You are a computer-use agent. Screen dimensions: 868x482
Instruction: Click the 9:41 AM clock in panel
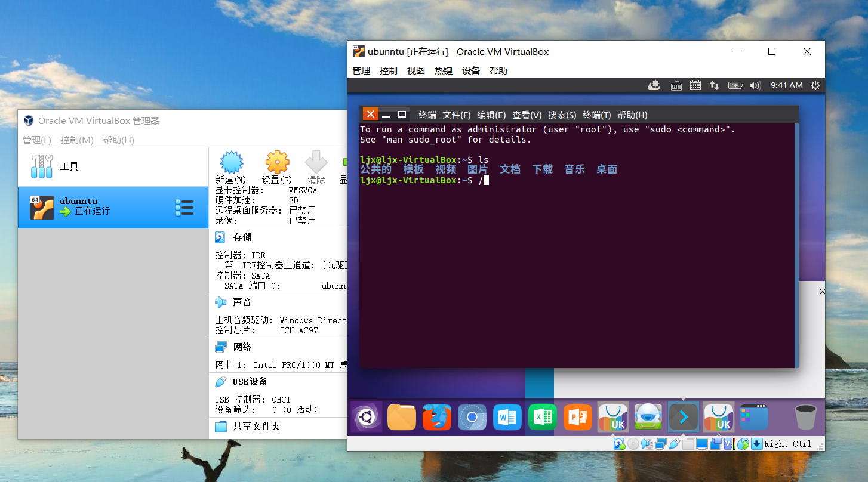[x=786, y=85]
